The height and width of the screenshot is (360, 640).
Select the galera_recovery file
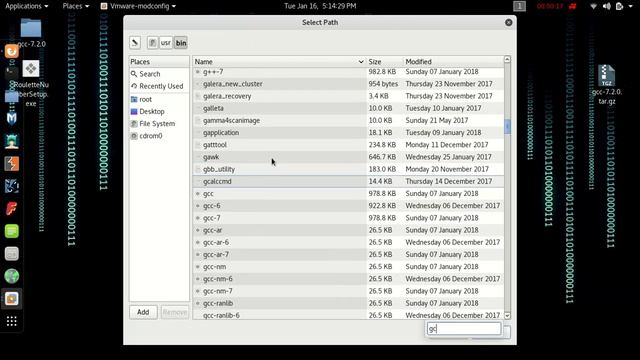pos(348,96)
